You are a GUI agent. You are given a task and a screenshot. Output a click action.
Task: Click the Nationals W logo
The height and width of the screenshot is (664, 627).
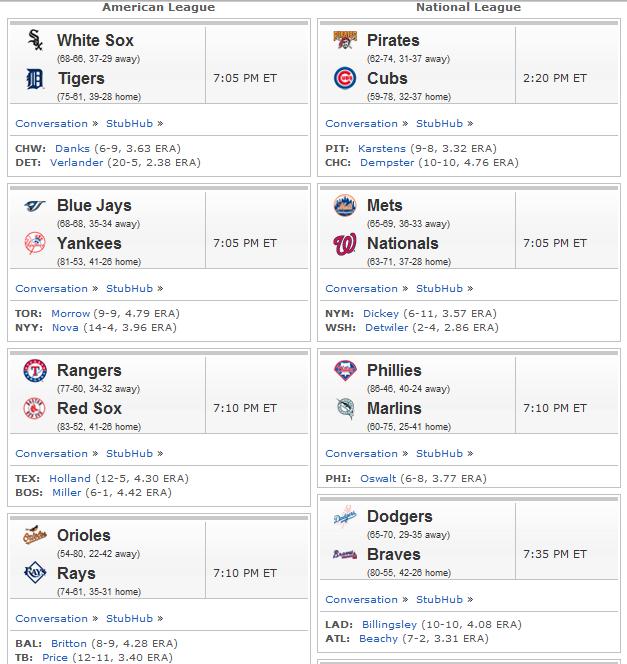click(x=345, y=244)
